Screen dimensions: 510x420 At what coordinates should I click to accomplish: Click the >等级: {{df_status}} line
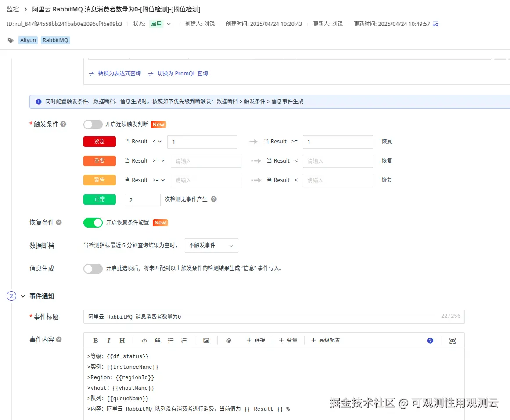[118, 356]
